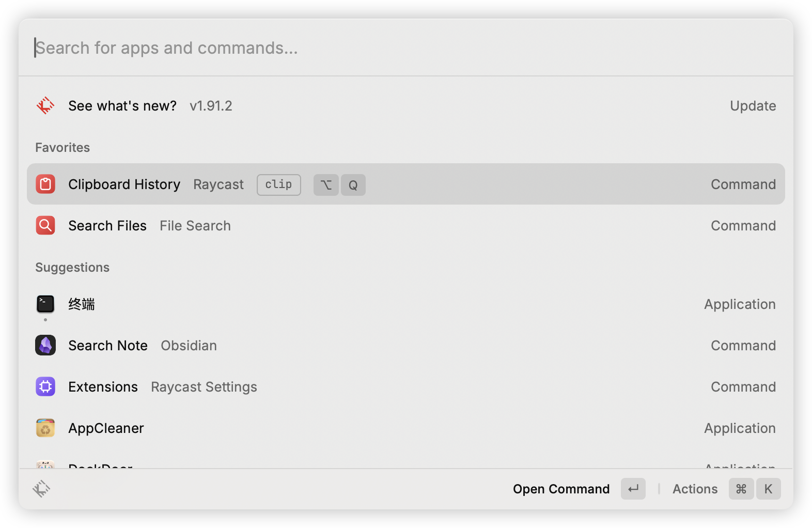Launch AppCleaner via its icon

(x=45, y=428)
